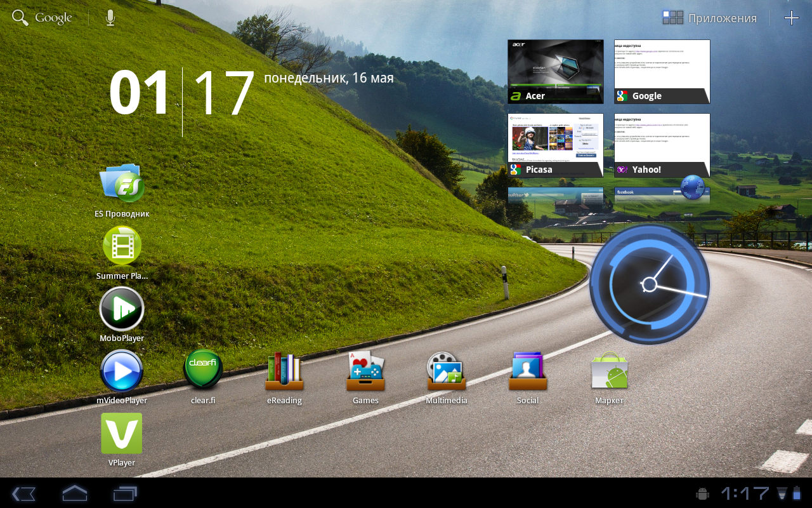812x508 pixels.
Task: Show recent apps from system bar
Action: pos(125,493)
